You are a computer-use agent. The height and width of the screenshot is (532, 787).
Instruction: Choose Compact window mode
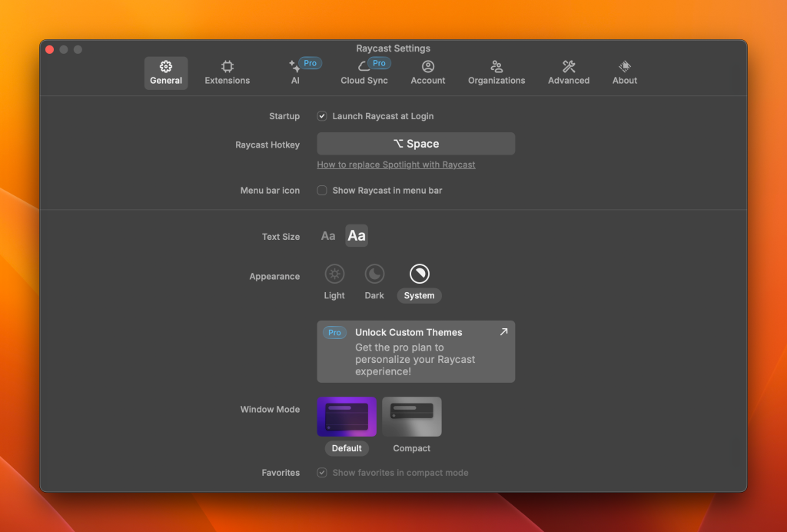click(x=411, y=416)
